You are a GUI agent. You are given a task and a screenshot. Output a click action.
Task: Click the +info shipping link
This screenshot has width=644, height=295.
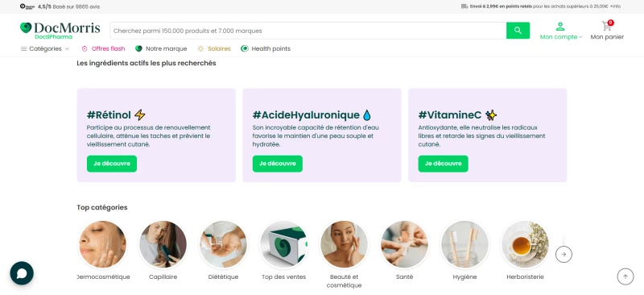tap(615, 6)
